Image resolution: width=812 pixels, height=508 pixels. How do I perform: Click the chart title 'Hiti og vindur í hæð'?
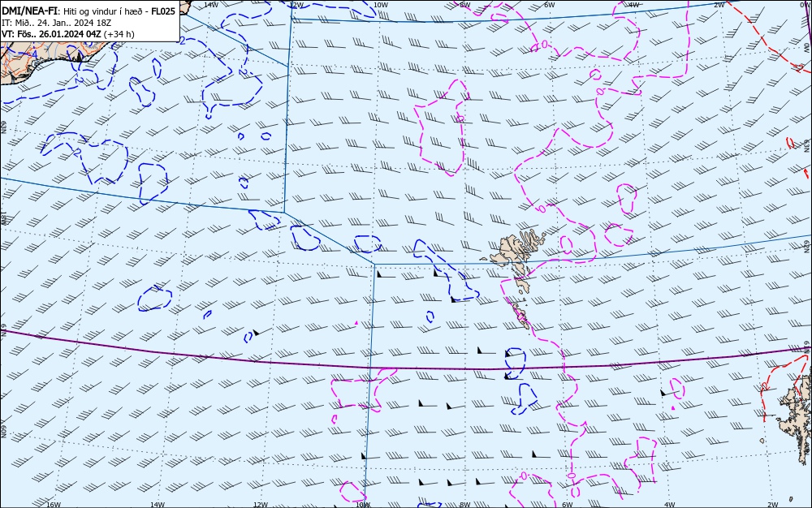pos(104,11)
